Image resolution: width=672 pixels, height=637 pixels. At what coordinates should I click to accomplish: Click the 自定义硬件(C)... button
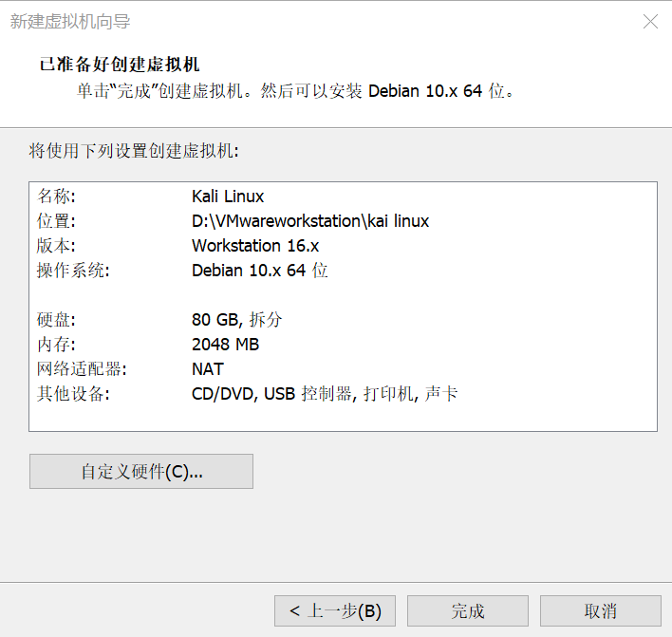141,472
